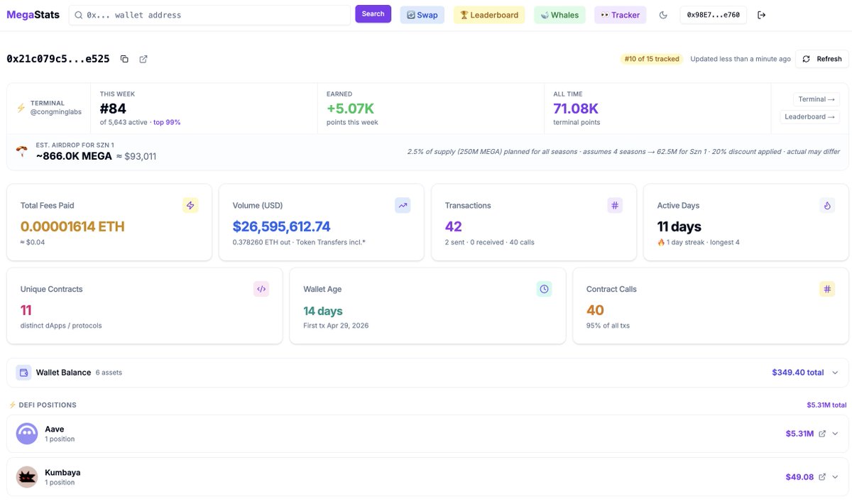Click the MegaStats logo
This screenshot has width=852, height=504.
point(33,15)
